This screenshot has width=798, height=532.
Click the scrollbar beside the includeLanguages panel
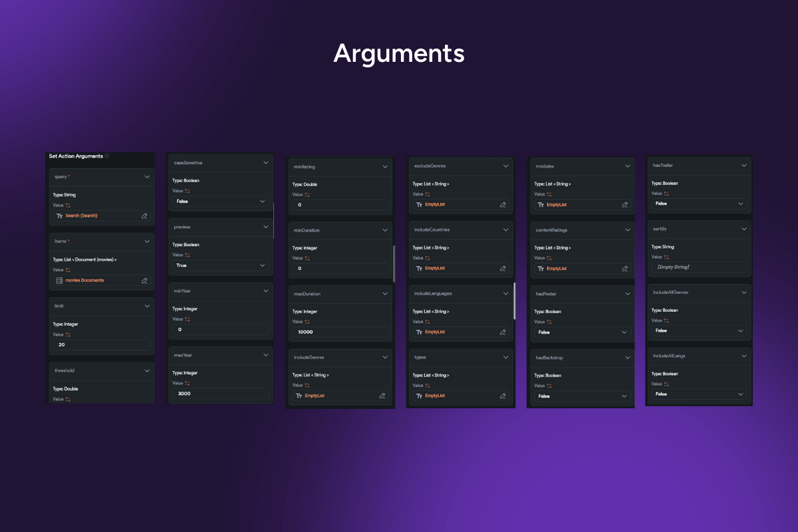514,301
